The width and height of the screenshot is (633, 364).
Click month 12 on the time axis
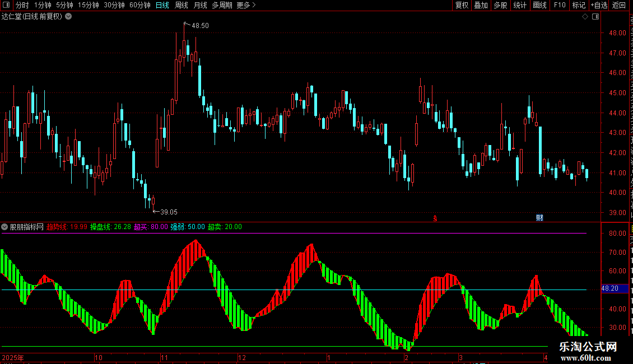(x=242, y=357)
